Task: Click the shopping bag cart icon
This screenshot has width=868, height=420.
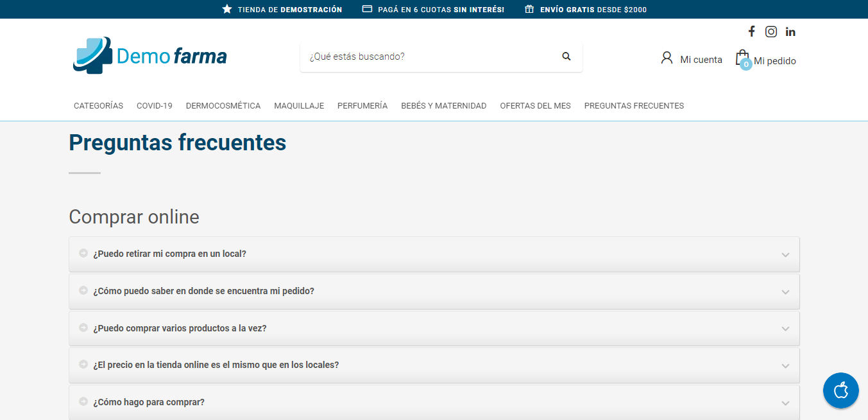Action: point(742,57)
